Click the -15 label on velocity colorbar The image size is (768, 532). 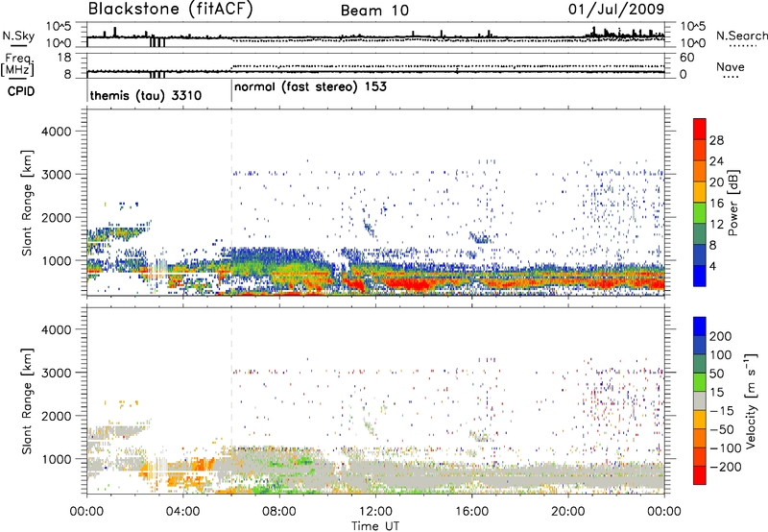(x=722, y=411)
